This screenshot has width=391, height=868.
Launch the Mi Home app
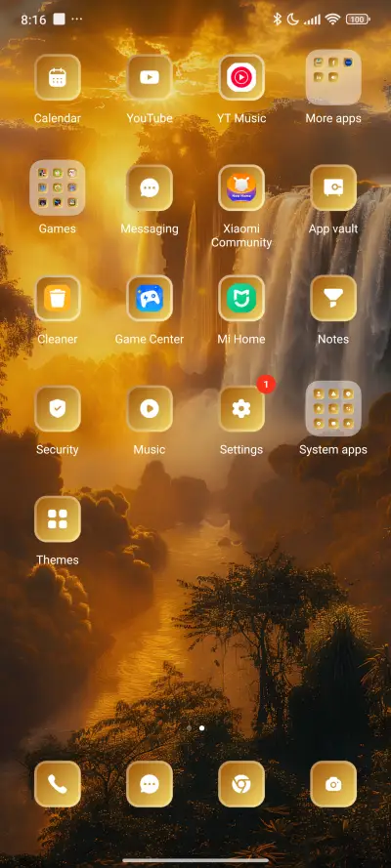click(240, 299)
